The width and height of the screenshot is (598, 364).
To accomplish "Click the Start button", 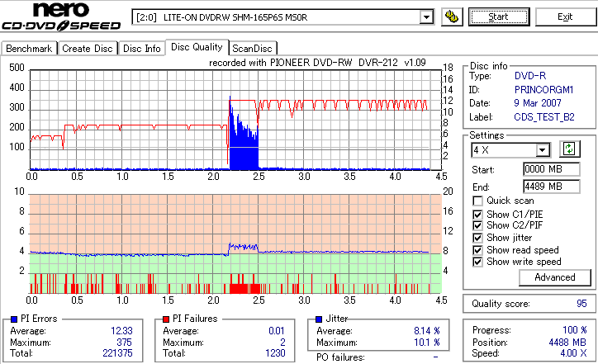I will [499, 17].
